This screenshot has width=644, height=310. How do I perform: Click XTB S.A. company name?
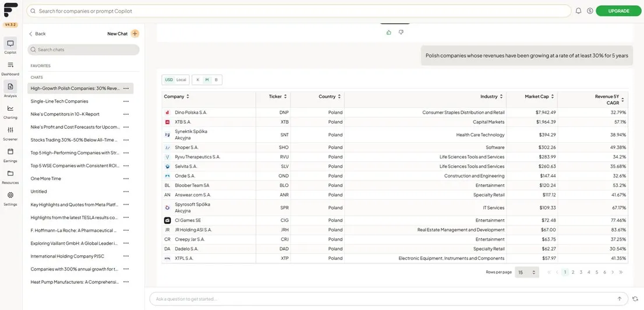(x=183, y=122)
